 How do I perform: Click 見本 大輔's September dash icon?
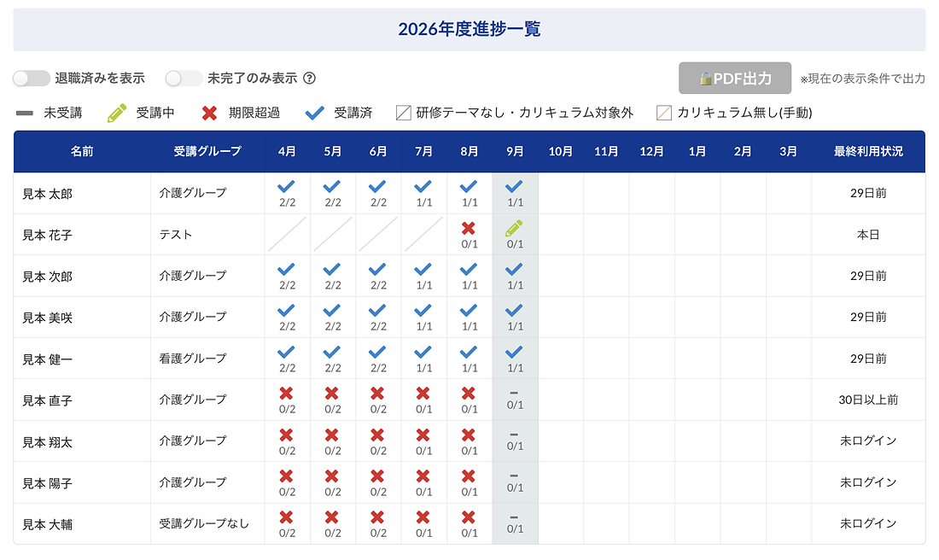514,517
